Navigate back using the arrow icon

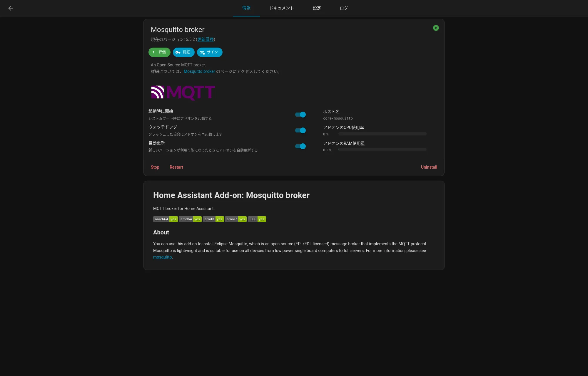pos(11,8)
